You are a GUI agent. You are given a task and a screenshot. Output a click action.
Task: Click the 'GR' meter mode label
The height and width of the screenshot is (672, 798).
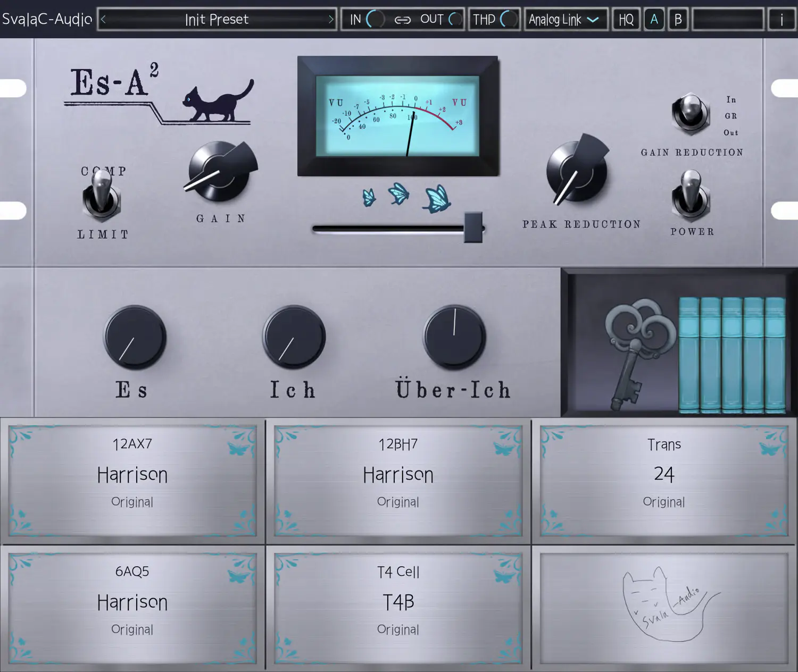[x=731, y=116]
